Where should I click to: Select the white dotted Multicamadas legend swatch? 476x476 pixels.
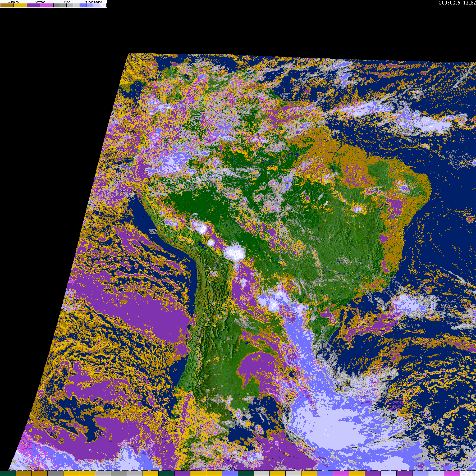click(103, 6)
